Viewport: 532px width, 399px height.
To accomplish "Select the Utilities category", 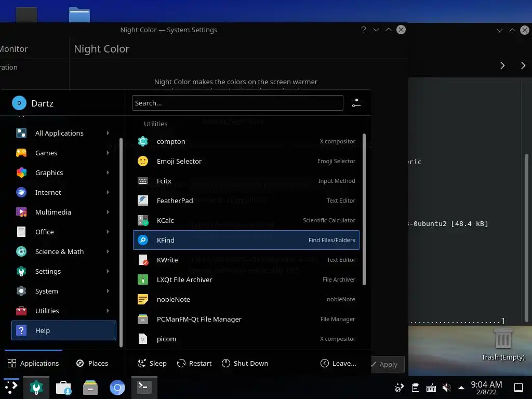I will click(x=64, y=311).
